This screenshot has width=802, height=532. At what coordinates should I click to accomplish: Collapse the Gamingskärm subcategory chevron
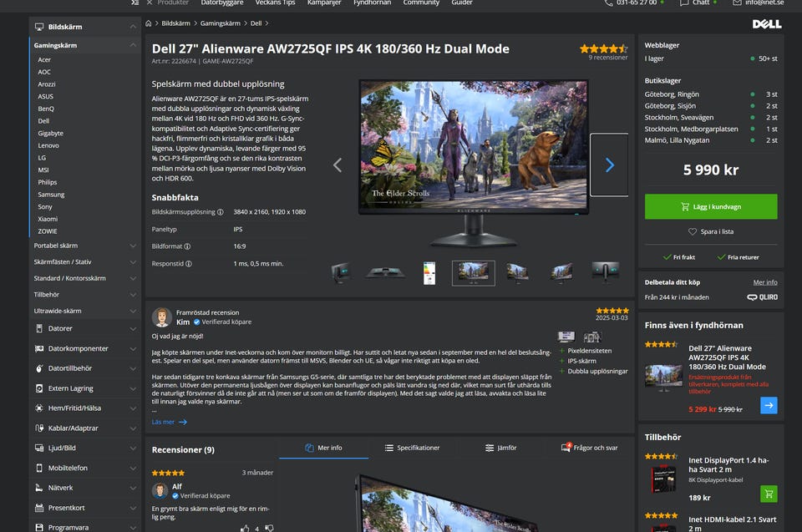pos(133,45)
